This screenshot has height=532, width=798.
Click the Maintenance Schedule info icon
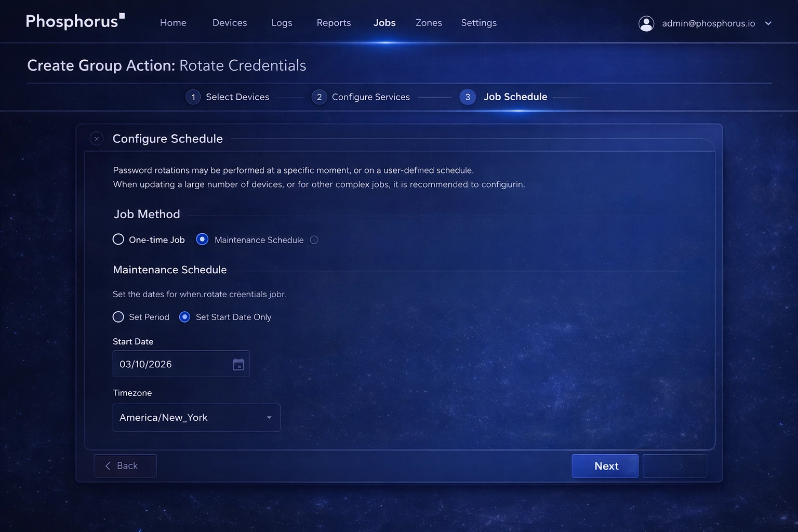coord(314,240)
